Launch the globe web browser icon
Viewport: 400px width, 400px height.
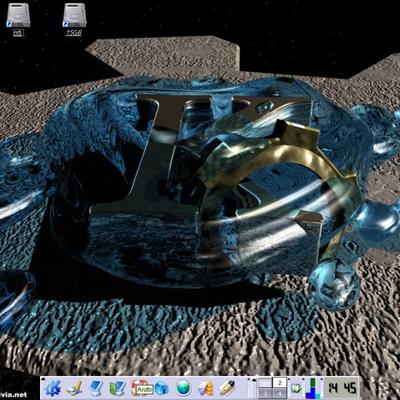(183, 388)
